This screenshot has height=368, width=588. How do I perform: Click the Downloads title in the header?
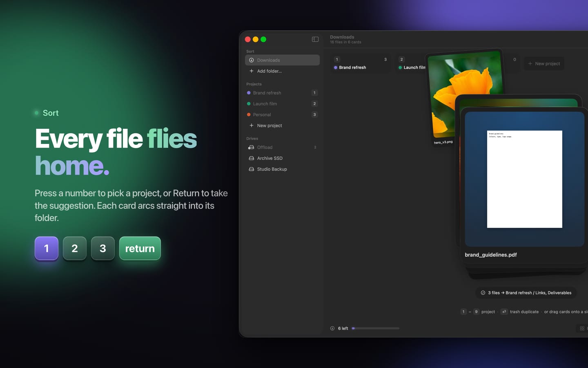[342, 37]
